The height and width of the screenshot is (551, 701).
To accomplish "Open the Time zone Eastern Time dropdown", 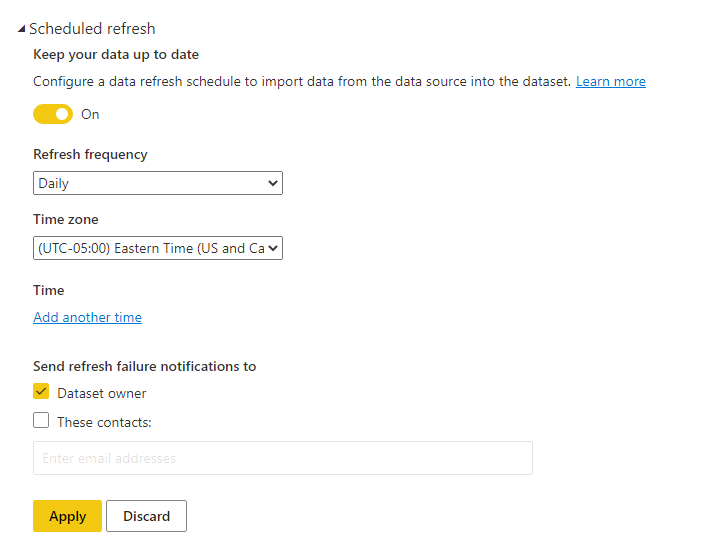I will [158, 248].
